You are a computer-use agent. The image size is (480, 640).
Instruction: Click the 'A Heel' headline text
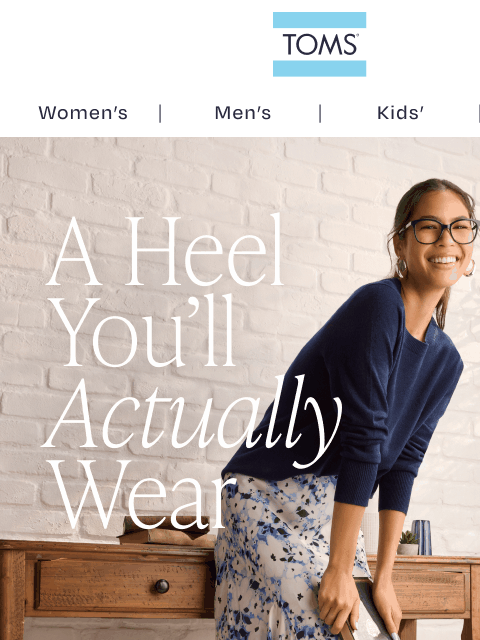165,251
